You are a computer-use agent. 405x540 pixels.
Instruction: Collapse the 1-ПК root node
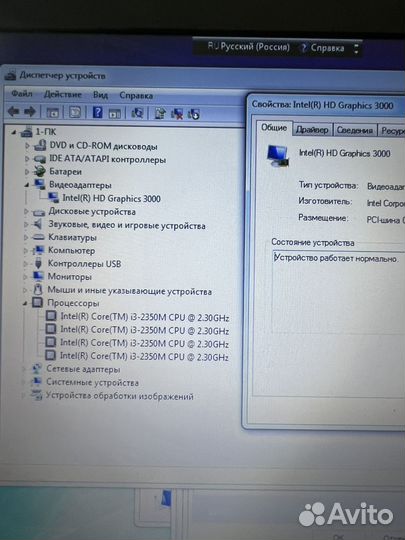tap(14, 133)
